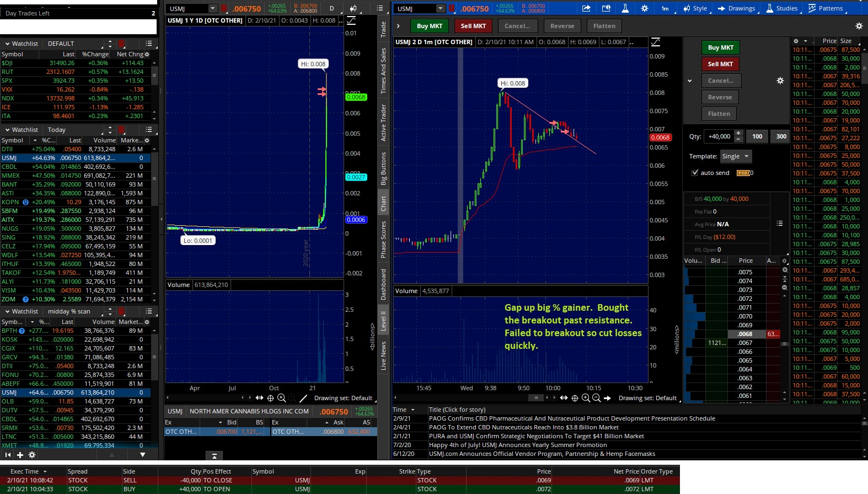
Task: Open the Template Single dropdown
Action: pyautogui.click(x=736, y=156)
